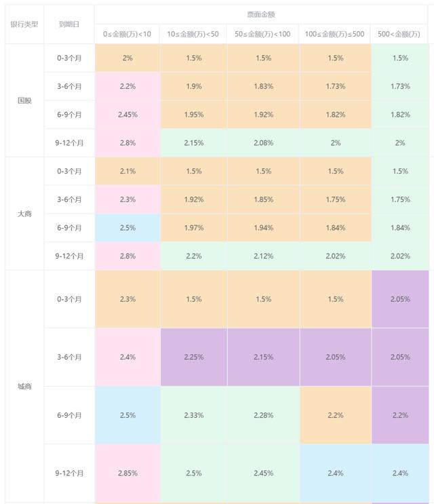Screen dimensions: 434x504
Task: Click the 票面金额 header cell
Action: click(x=261, y=14)
